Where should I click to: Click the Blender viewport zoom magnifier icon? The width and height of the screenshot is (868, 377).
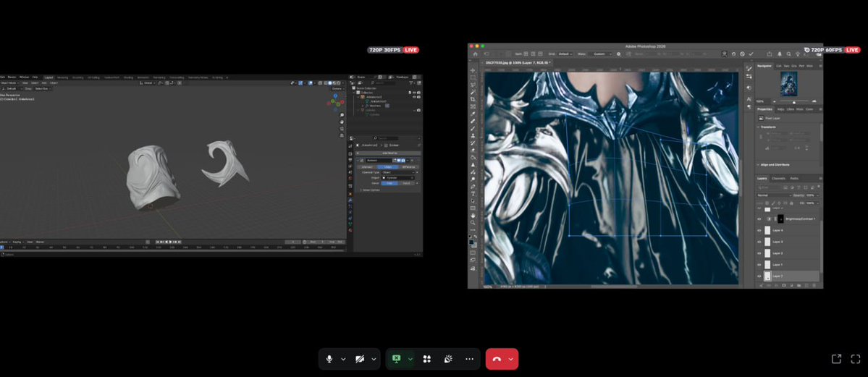pyautogui.click(x=342, y=115)
